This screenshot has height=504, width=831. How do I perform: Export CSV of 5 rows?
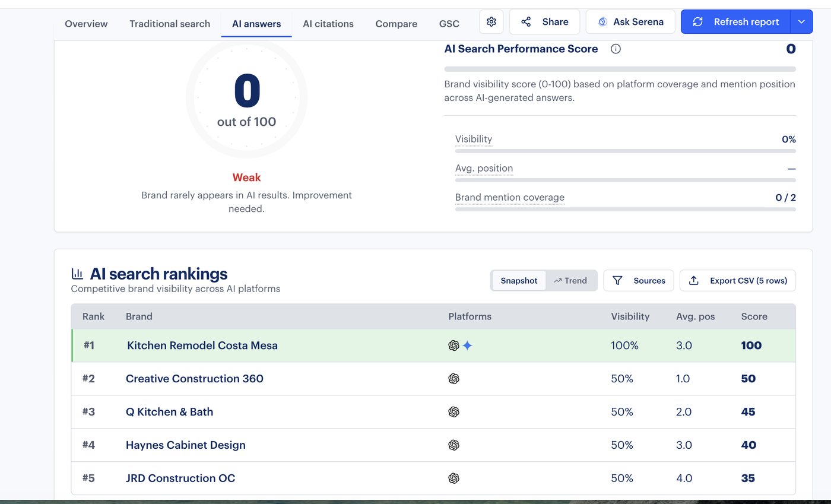click(x=738, y=281)
